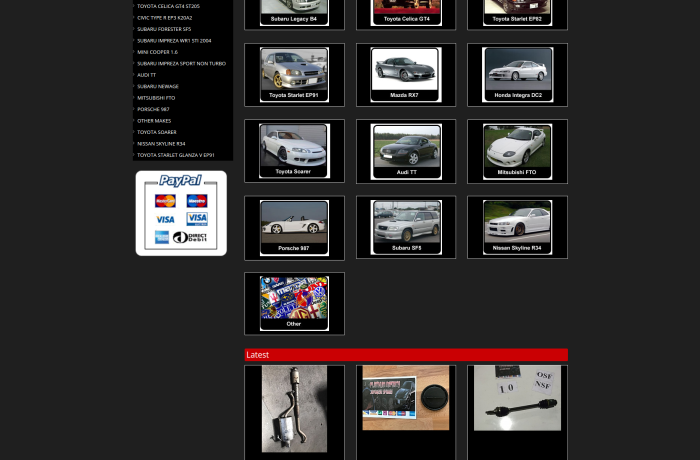
Task: Open Subaru Impreza Sport Non Turbo link
Action: 181,64
